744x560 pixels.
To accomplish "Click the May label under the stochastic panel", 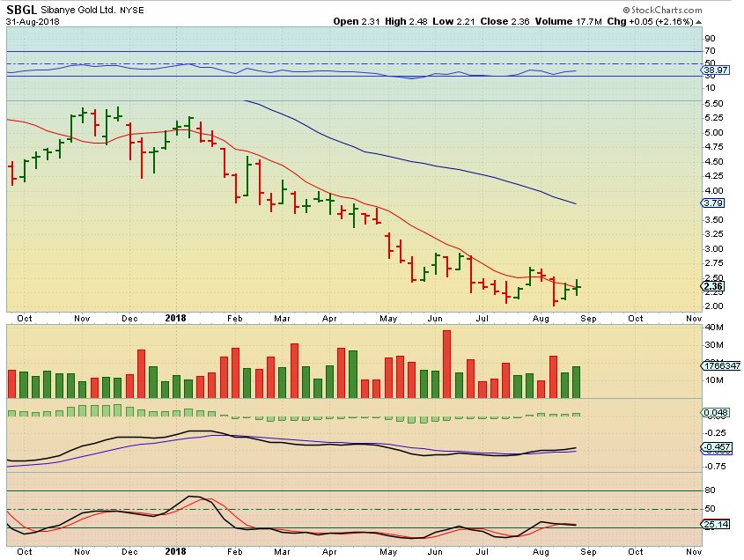I will 388,551.
